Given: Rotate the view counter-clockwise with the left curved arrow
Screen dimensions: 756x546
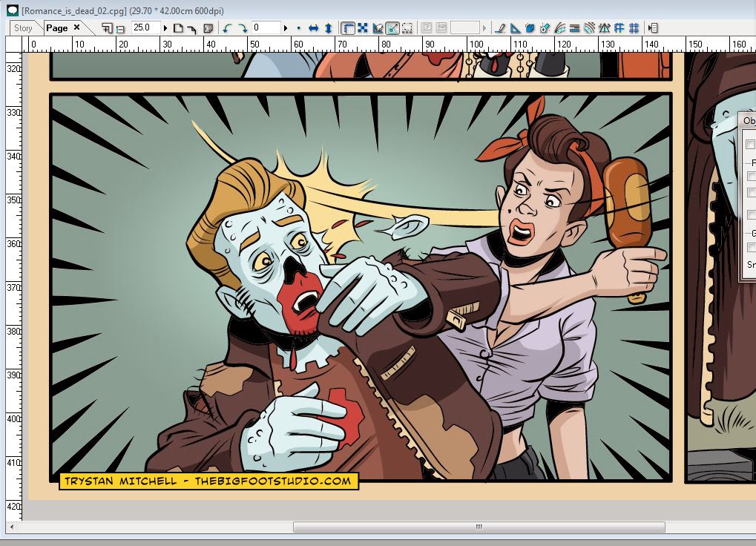Looking at the screenshot, I should (227, 28).
